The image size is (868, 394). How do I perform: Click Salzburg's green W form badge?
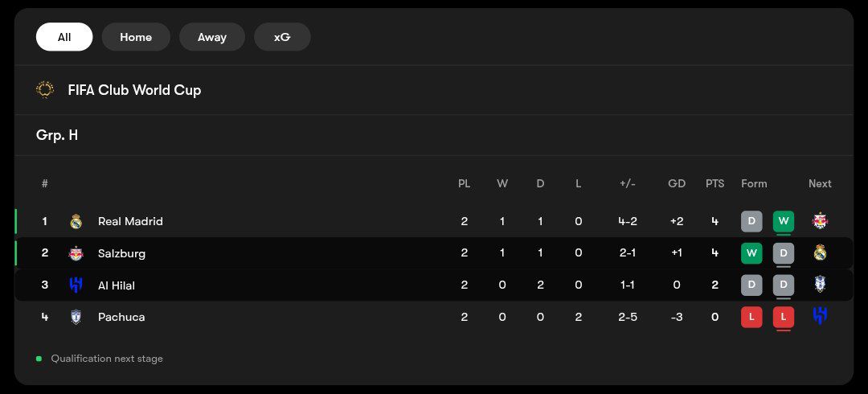click(x=751, y=253)
